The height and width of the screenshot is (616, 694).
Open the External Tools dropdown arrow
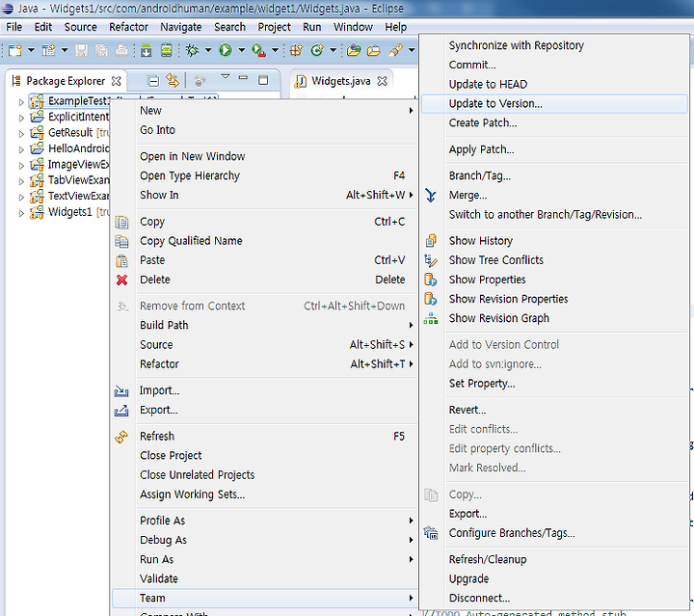[x=275, y=50]
